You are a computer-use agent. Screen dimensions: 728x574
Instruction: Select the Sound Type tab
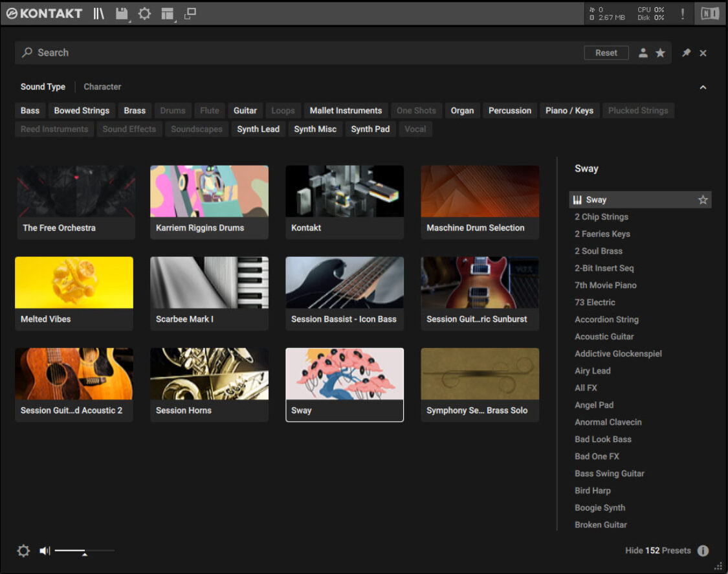point(43,87)
